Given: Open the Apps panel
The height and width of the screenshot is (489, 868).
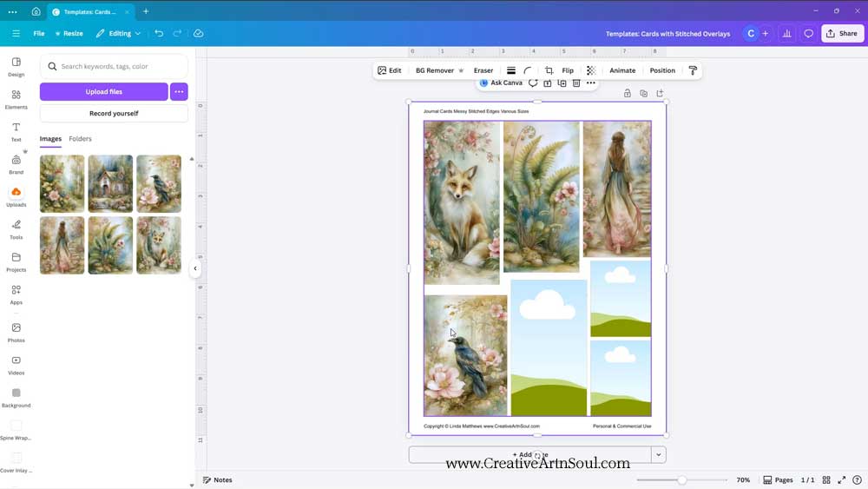Looking at the screenshot, I should [x=16, y=295].
